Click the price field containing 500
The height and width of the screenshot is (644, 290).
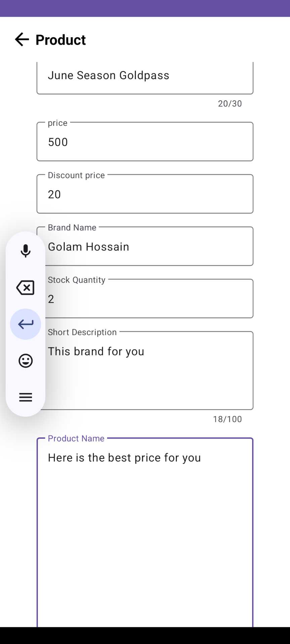pos(144,142)
